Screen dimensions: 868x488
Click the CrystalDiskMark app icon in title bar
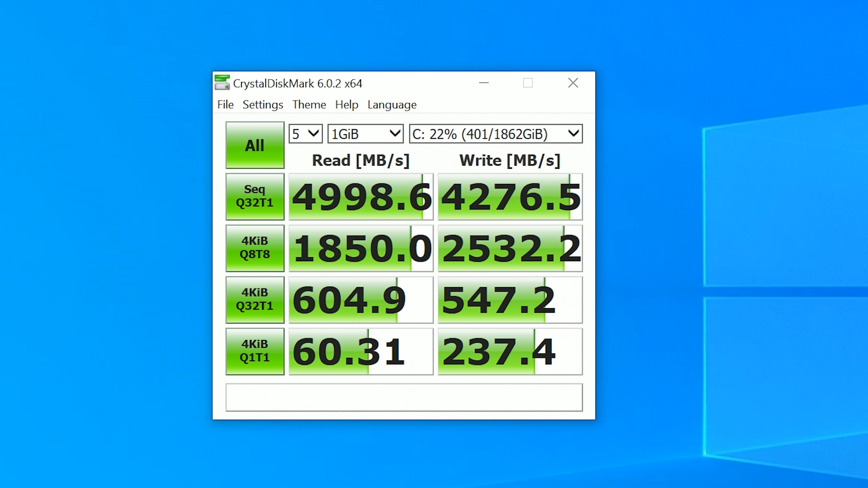tap(222, 83)
